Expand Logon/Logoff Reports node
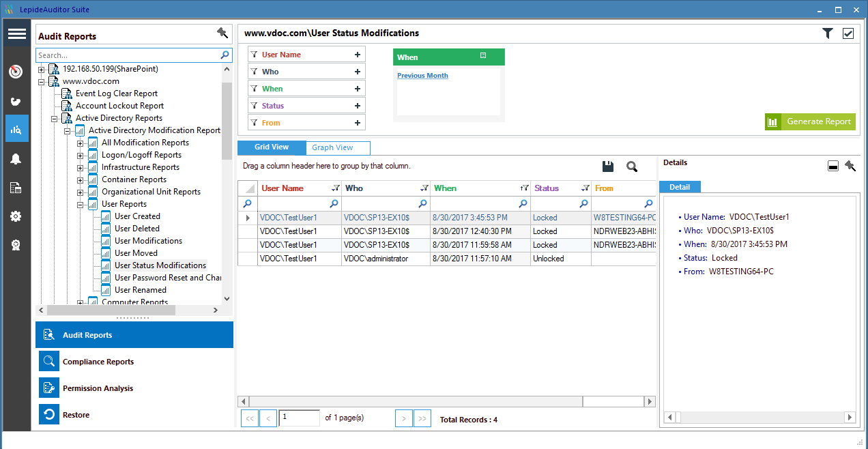The width and height of the screenshot is (868, 449). 81,155
